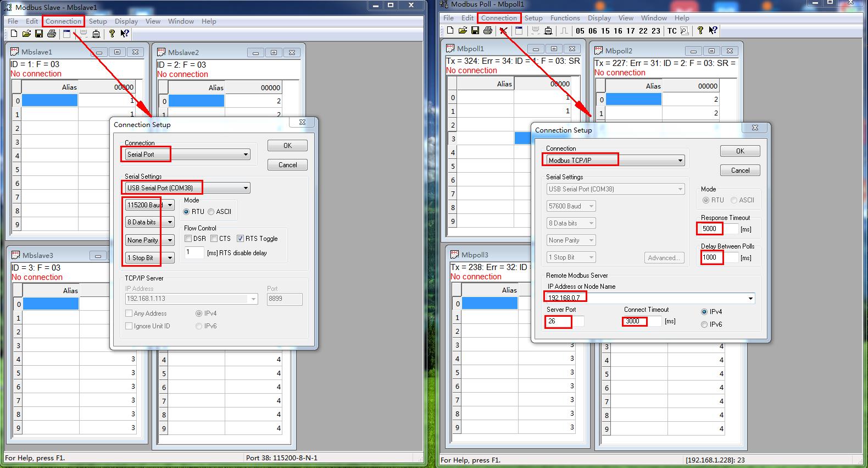
Task: Open file icon in Modbus Poll toolbar
Action: [x=463, y=31]
